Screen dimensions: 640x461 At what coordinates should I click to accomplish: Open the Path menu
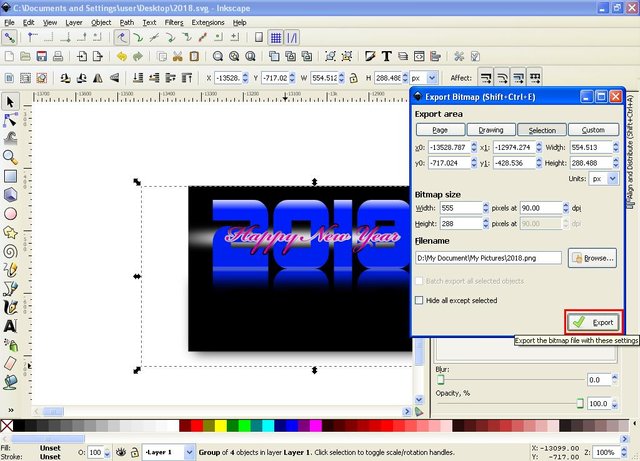click(127, 22)
